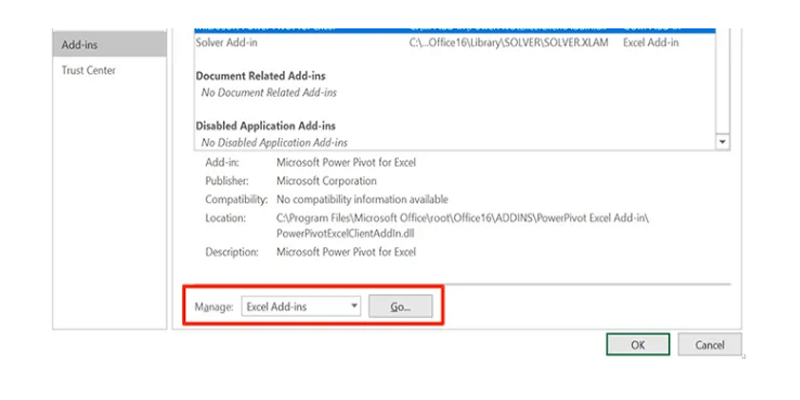This screenshot has height=400, width=800.
Task: Click the Microsoft Corporation publisher text
Action: [x=326, y=181]
